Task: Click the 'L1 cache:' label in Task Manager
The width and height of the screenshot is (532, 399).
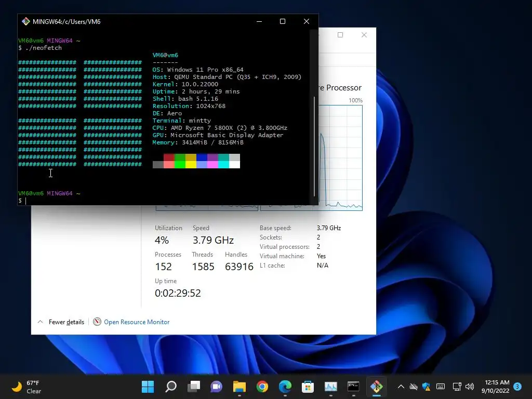Action: coord(272,265)
